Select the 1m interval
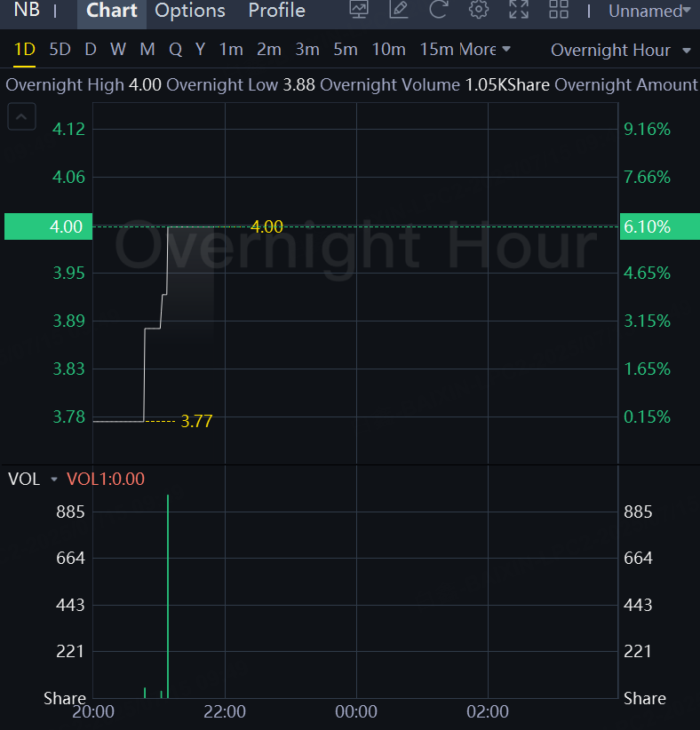This screenshot has width=700, height=730. tap(231, 50)
